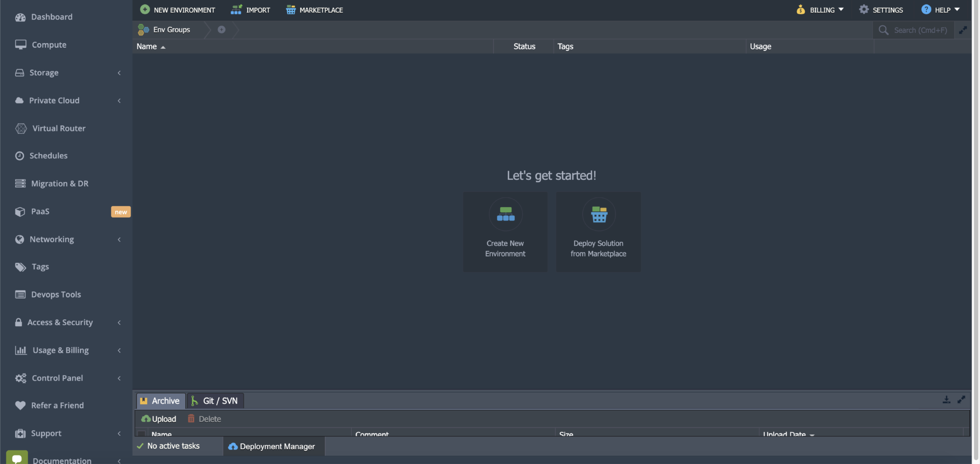Expand the Help dropdown
Image resolution: width=980 pixels, height=464 pixels.
click(x=941, y=10)
